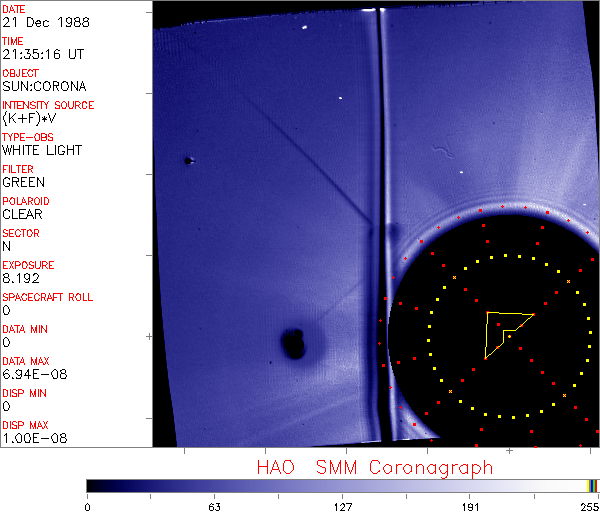600x512 pixels.
Task: Click the WHITE LIGHT observation type
Action: 42,151
